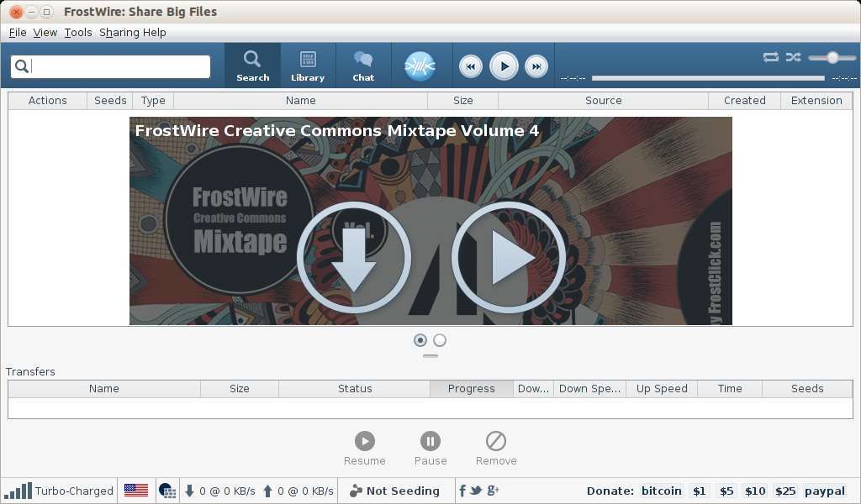The width and height of the screenshot is (861, 504).
Task: Open FrostWire Google Plus page icon
Action: click(x=493, y=491)
